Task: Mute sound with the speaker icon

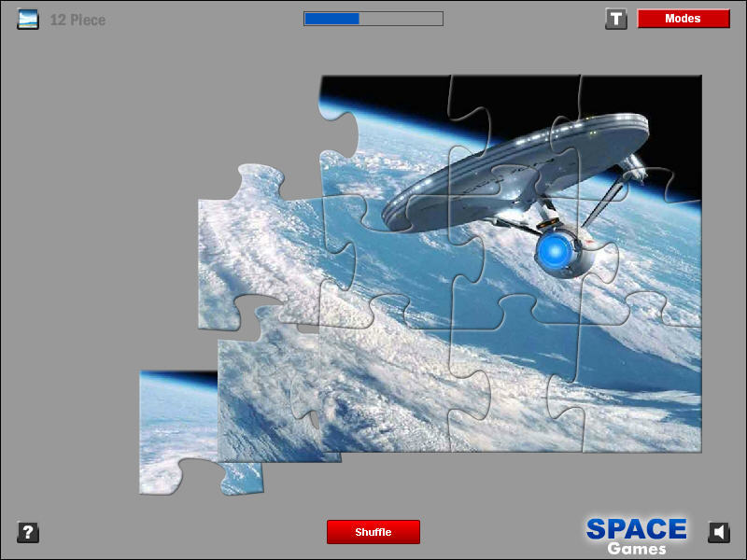Action: pos(718,532)
